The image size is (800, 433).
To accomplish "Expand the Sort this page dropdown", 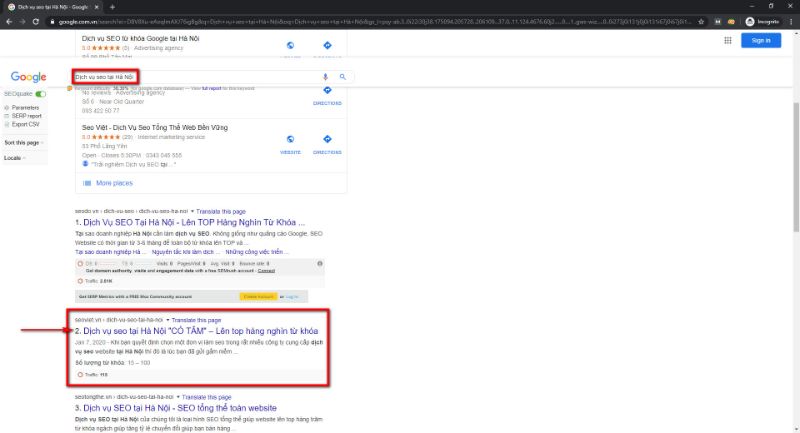I will coord(23,143).
